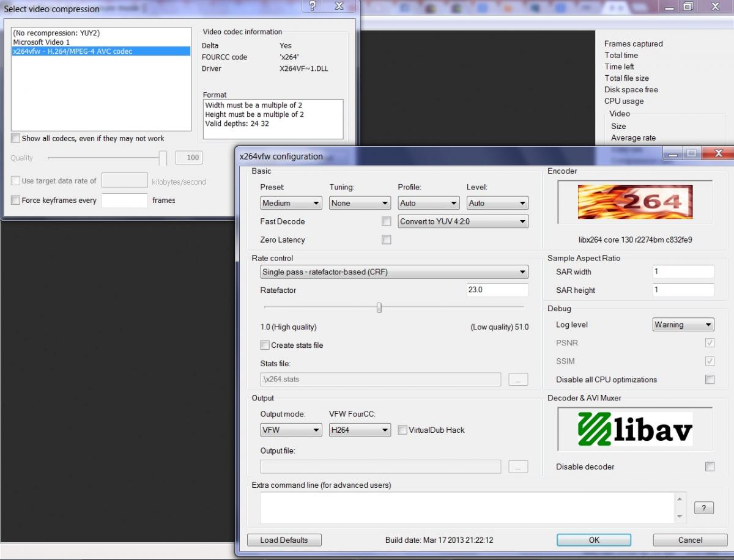
Task: Check the Create stats file option
Action: coord(265,345)
